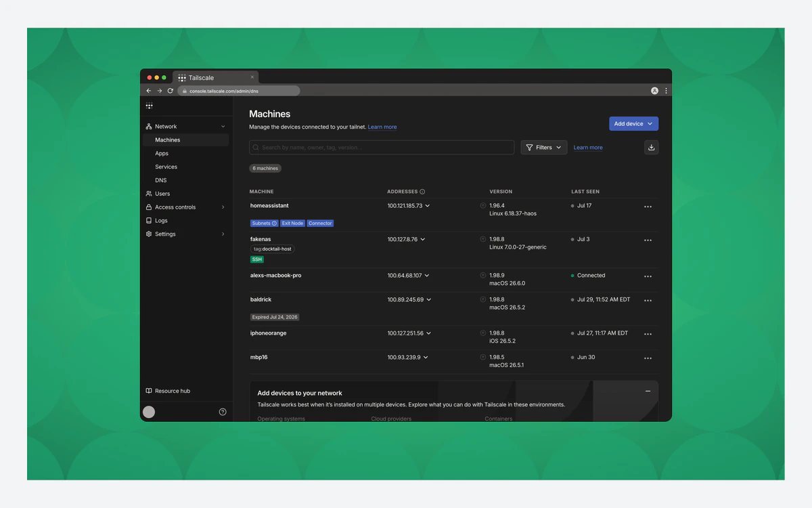Click Learn more under Machines heading

click(x=382, y=127)
